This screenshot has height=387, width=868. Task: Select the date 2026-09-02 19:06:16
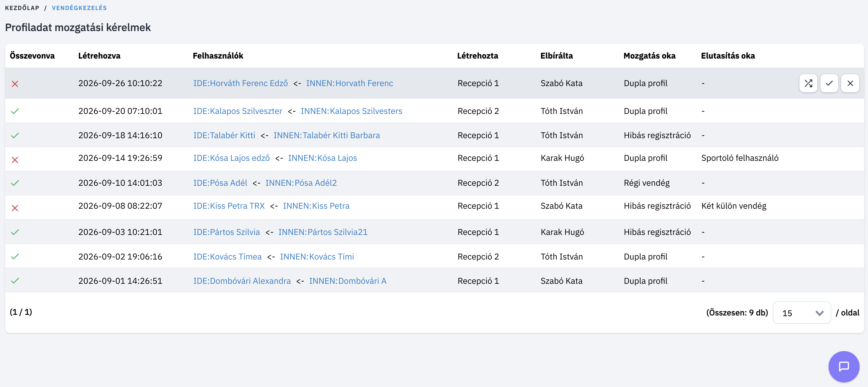pyautogui.click(x=120, y=257)
